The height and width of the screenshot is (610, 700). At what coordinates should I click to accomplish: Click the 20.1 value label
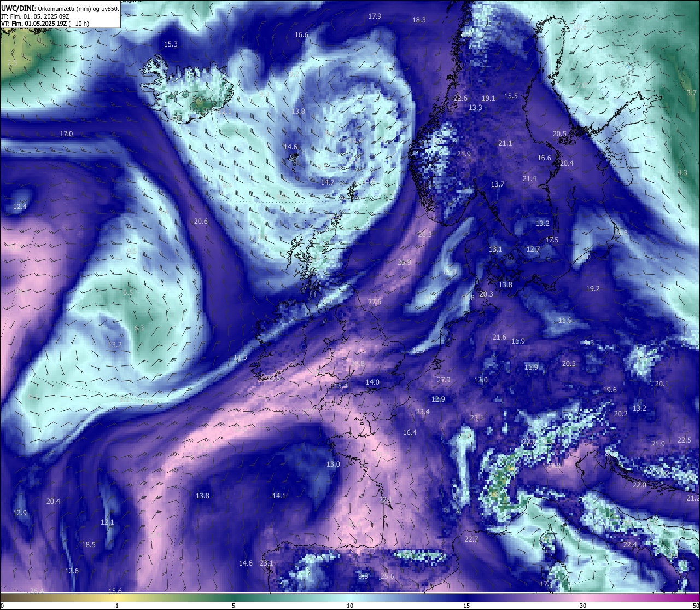(x=662, y=384)
